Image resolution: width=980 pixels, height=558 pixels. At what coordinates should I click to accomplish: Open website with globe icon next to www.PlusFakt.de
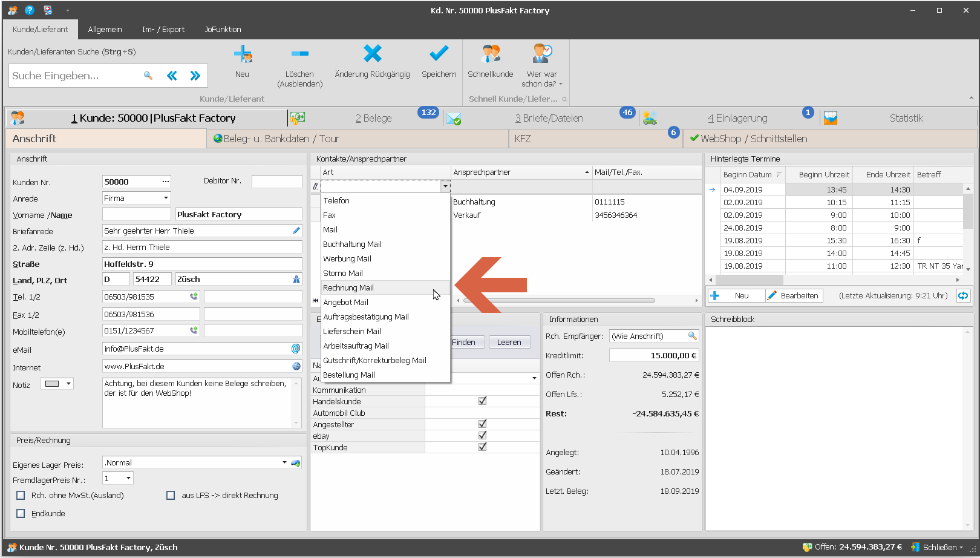click(296, 366)
